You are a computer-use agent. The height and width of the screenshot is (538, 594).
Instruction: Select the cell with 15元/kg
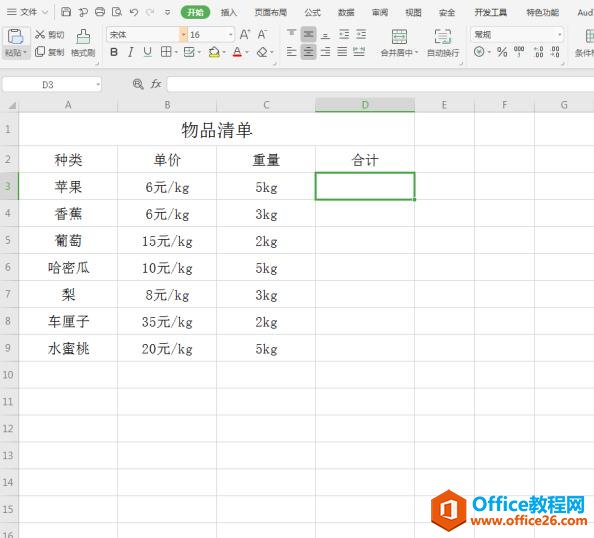[x=167, y=241]
